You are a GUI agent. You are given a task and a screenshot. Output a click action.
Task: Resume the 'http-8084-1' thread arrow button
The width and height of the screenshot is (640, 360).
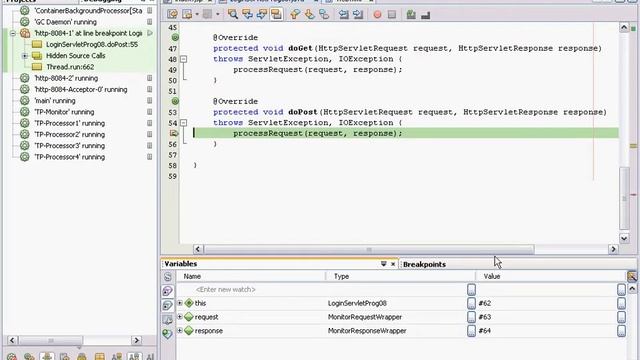[x=150, y=33]
